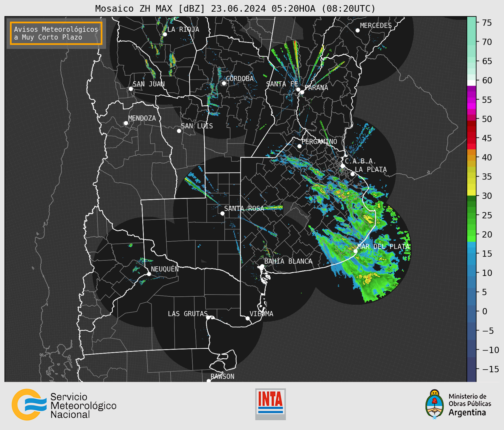
Task: Click the C.A.B.A. city marker
Action: (343, 166)
